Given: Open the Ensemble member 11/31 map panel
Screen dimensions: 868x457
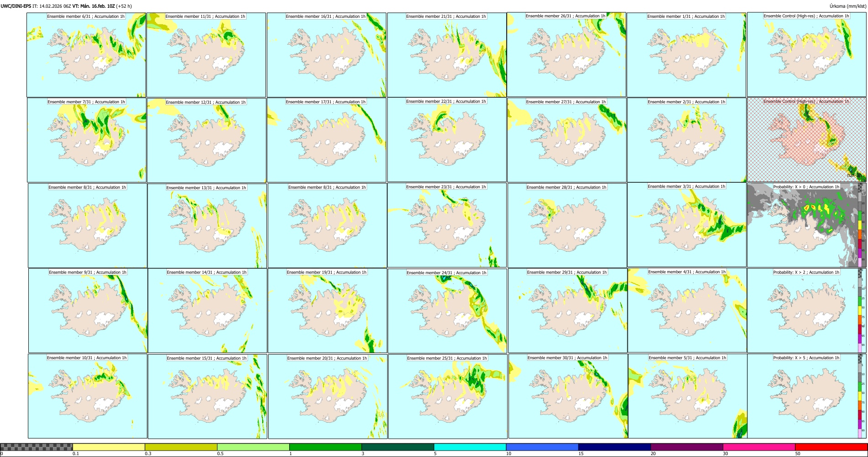Looking at the screenshot, I should coord(206,55).
